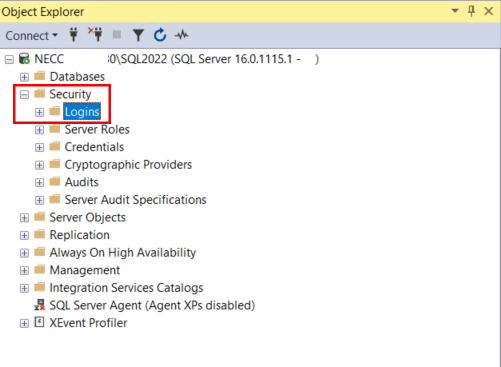Select the SQL Server Agent icon
The image size is (501, 367).
[x=40, y=305]
